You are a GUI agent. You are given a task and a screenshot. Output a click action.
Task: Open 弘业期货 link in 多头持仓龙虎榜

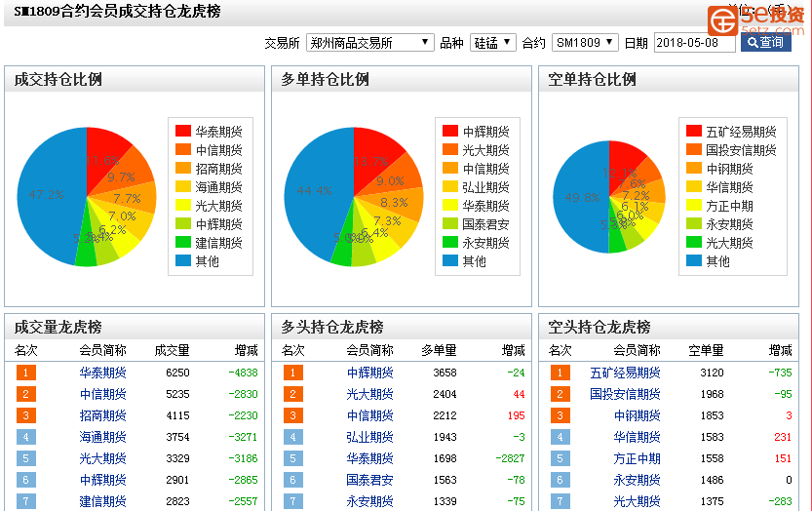click(369, 437)
